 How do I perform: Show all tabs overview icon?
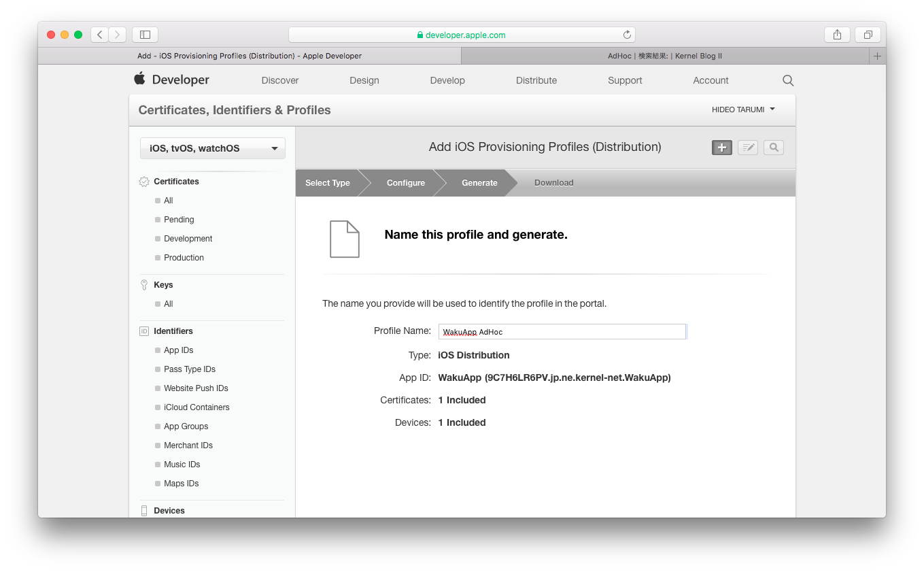point(868,35)
